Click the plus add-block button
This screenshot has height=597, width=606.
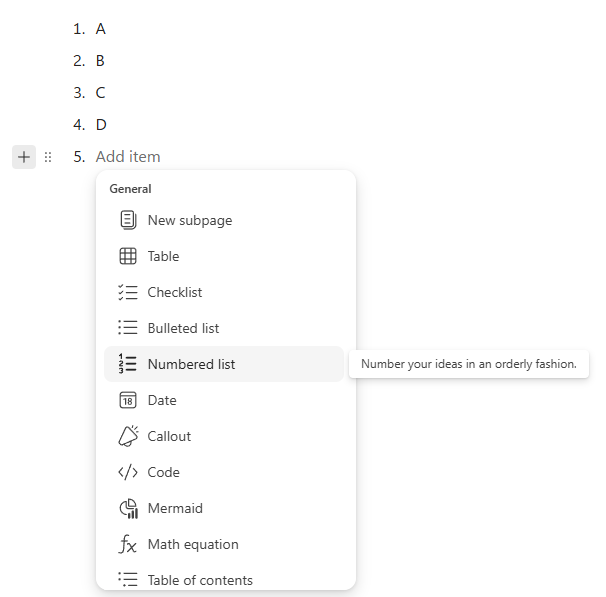tap(24, 157)
